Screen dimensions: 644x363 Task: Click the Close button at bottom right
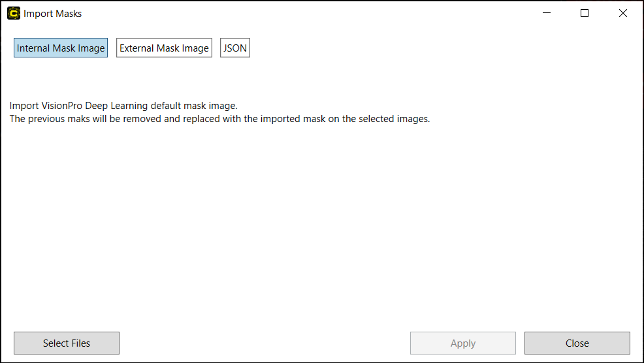pos(577,343)
